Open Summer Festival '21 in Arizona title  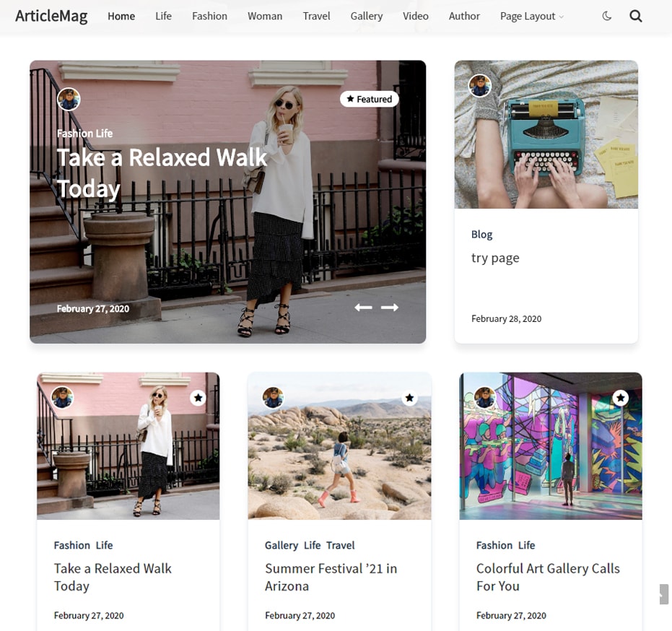click(x=331, y=577)
